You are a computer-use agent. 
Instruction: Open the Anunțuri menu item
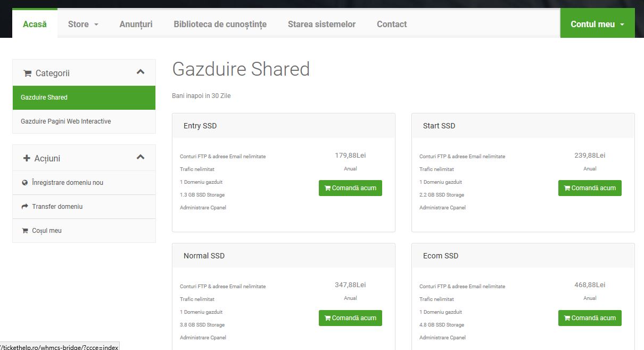pyautogui.click(x=136, y=24)
